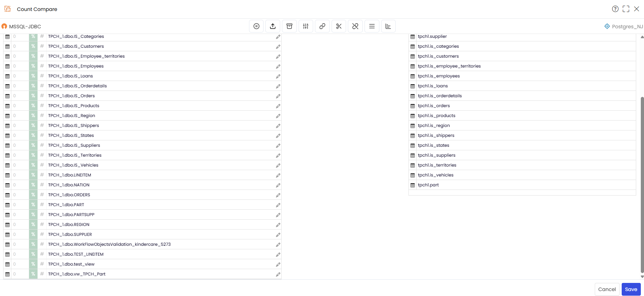Click the percent badge for TPCH_1.dbo.REGION
Viewport: 644px width, 296px height.
coord(33,225)
